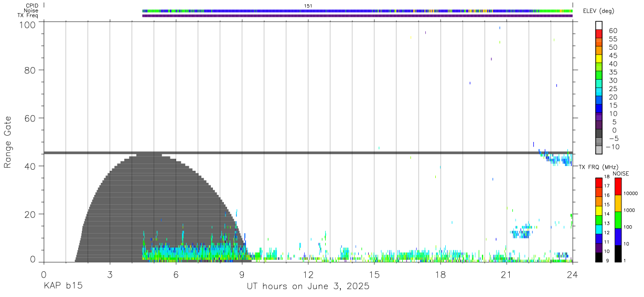
Task: Click the KAP b15 radar label
Action: 63,287
